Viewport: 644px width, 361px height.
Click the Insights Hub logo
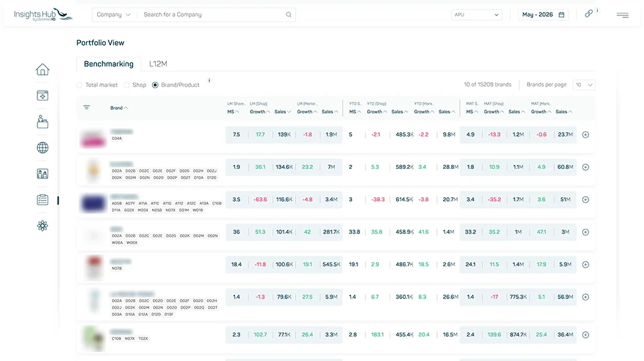(43, 15)
